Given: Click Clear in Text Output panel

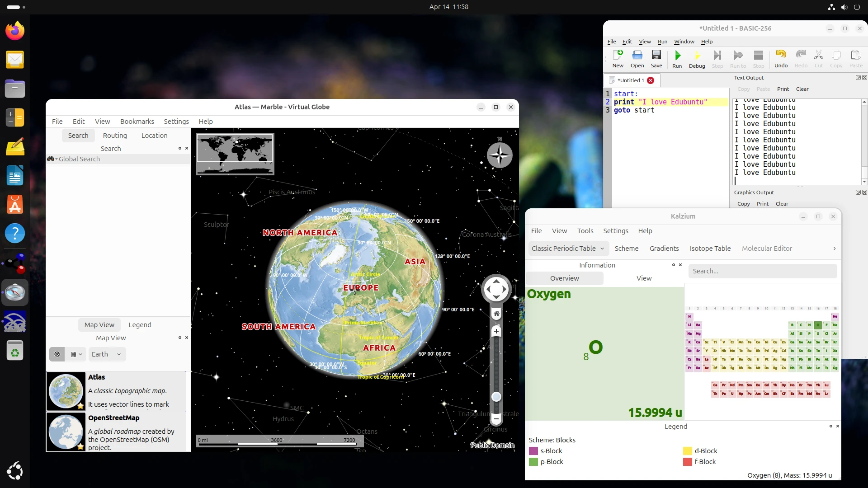Looking at the screenshot, I should click(x=802, y=89).
